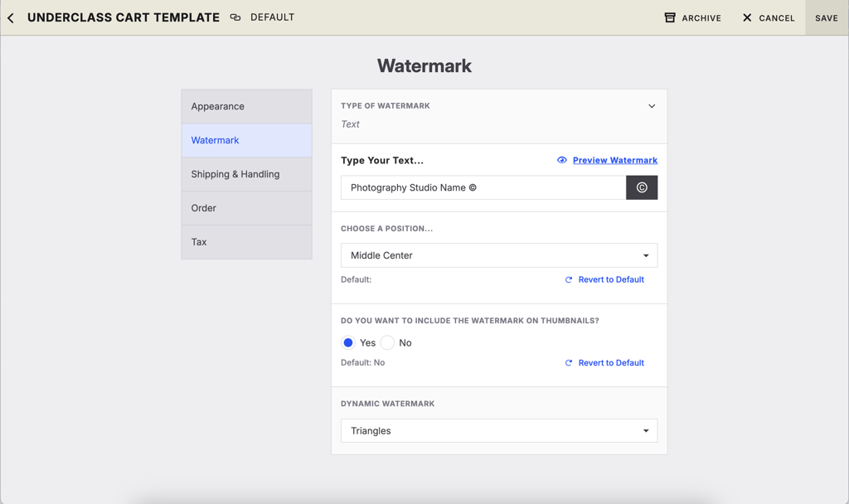The width and height of the screenshot is (849, 504).
Task: Switch to the Order tab
Action: (x=247, y=208)
